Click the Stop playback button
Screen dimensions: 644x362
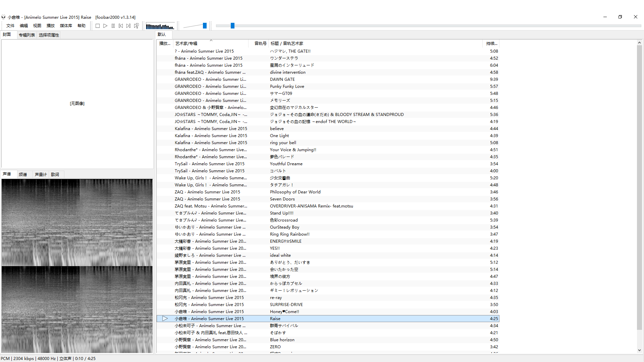pyautogui.click(x=98, y=26)
